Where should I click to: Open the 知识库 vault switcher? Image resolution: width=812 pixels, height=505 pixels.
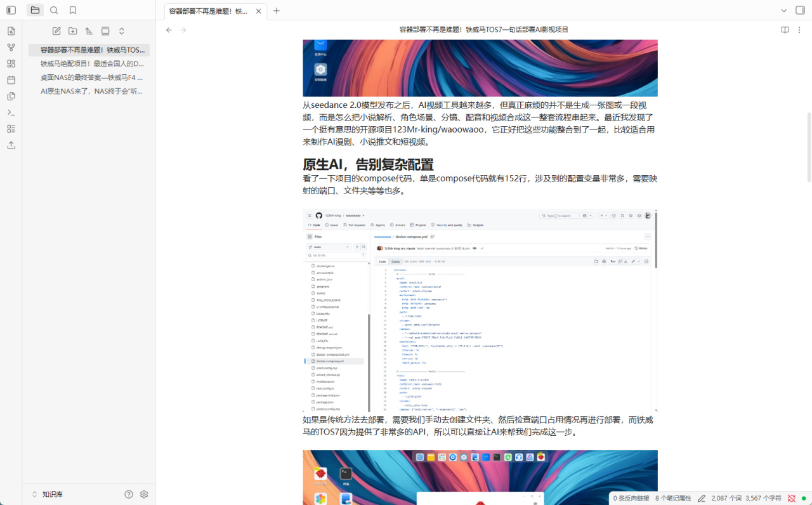48,494
